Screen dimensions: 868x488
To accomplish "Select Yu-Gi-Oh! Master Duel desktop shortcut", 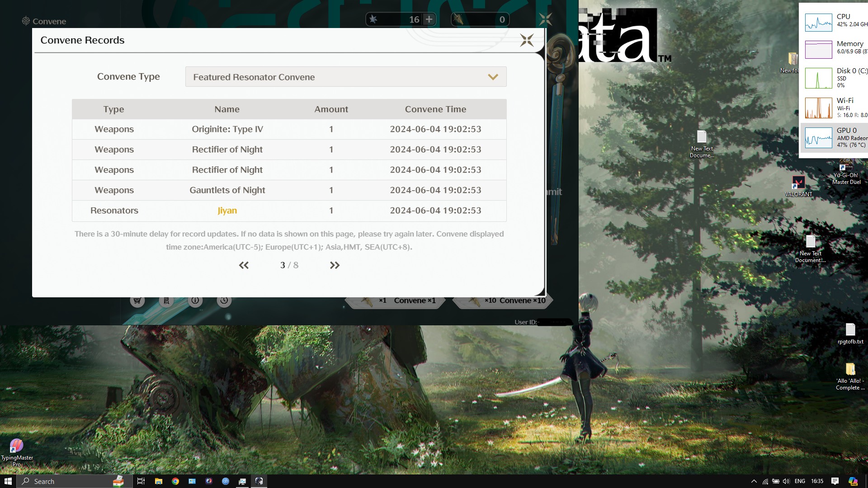I will 846,172.
